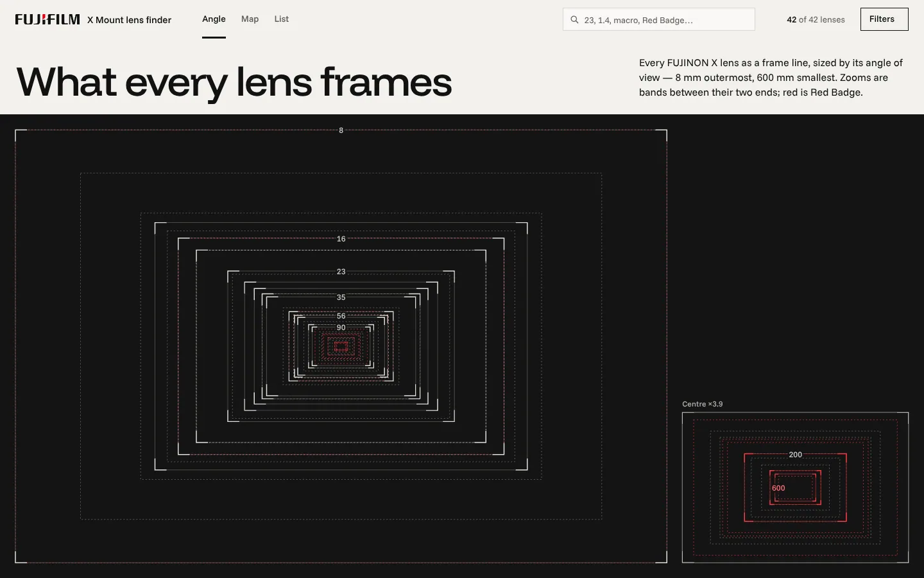The image size is (924, 578).
Task: Select the 23 mm frame label
Action: [341, 272]
